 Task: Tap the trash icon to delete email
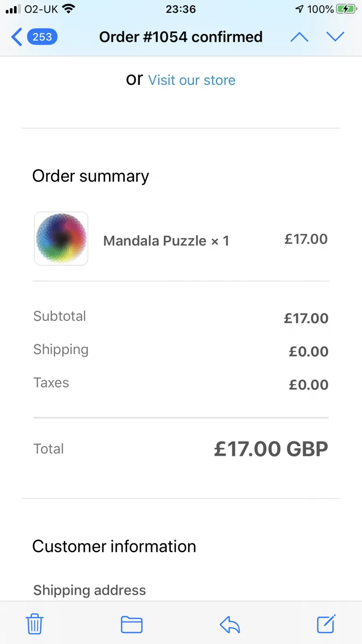pyautogui.click(x=35, y=624)
